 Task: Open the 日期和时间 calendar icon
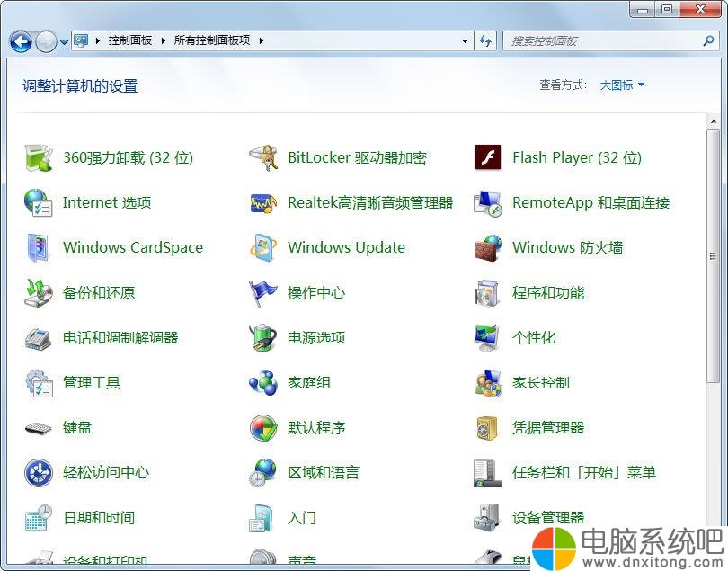tap(39, 518)
